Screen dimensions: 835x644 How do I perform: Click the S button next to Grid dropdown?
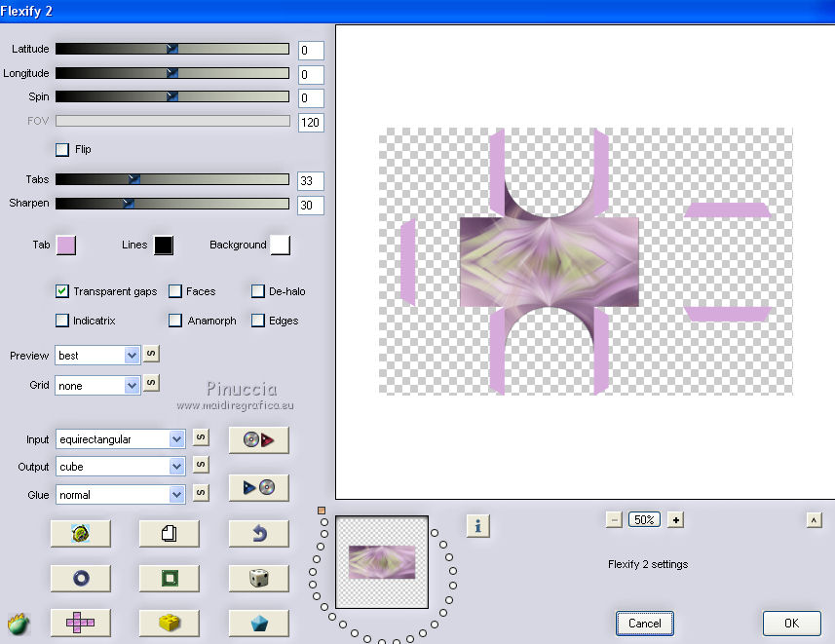[x=151, y=383]
